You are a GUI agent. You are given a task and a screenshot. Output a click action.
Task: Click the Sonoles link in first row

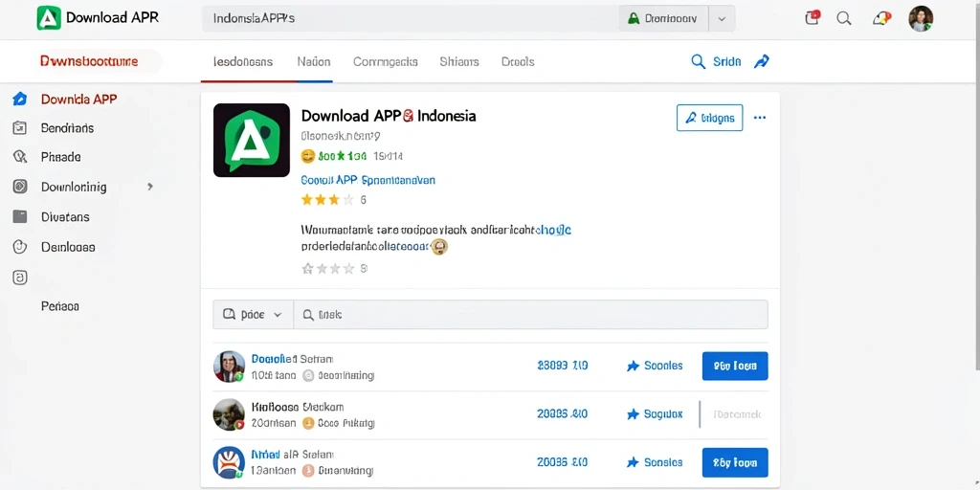click(x=663, y=367)
